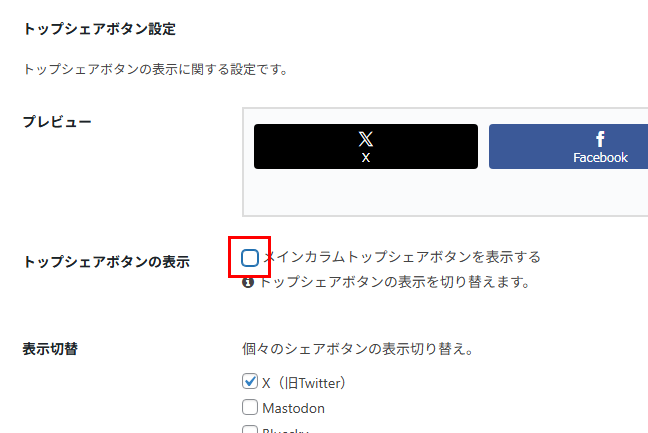Check the Mastodon checkbox
Viewport: 648px width, 433px height.
coord(250,407)
